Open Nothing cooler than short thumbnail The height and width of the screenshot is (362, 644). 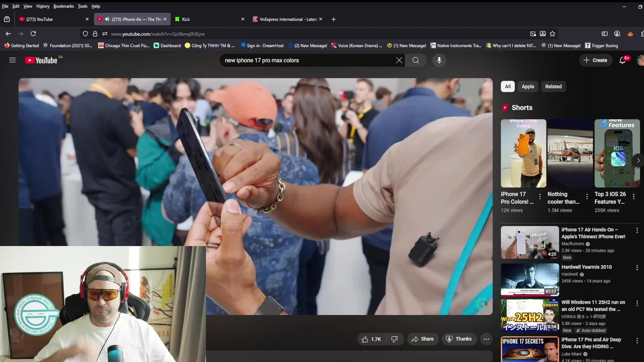pos(570,153)
